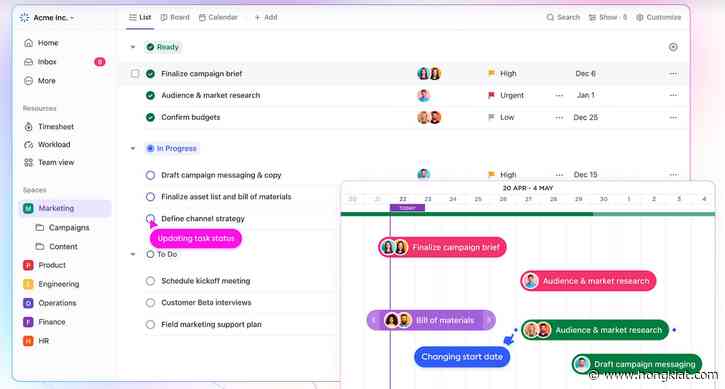Open the Inbox notification badge
The image size is (725, 389).
pyautogui.click(x=99, y=62)
